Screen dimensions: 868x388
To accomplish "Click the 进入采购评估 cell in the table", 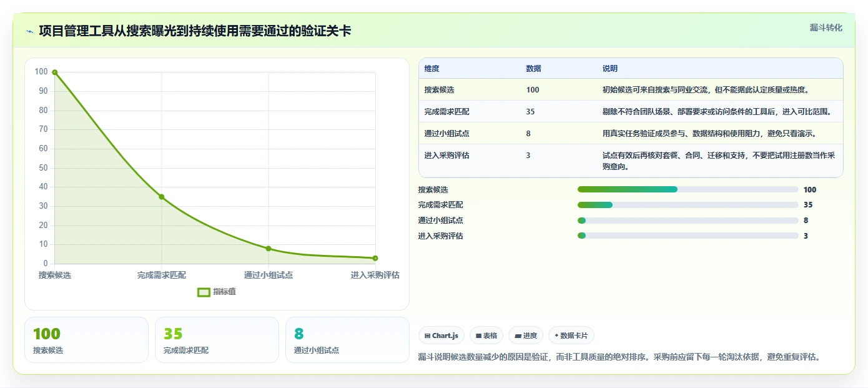I will (x=447, y=156).
